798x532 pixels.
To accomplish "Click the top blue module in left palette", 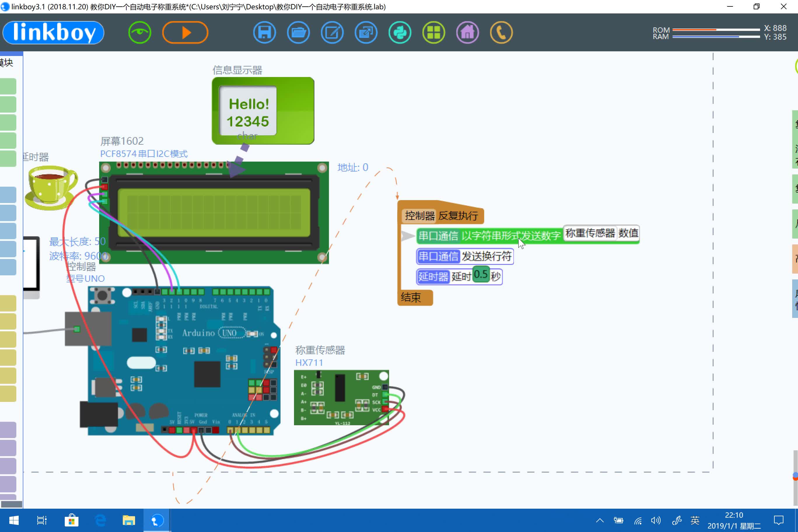I will (8, 195).
